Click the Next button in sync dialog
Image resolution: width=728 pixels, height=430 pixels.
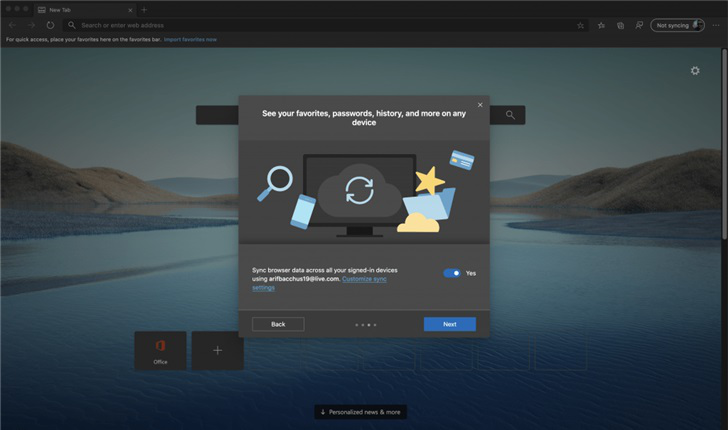449,324
